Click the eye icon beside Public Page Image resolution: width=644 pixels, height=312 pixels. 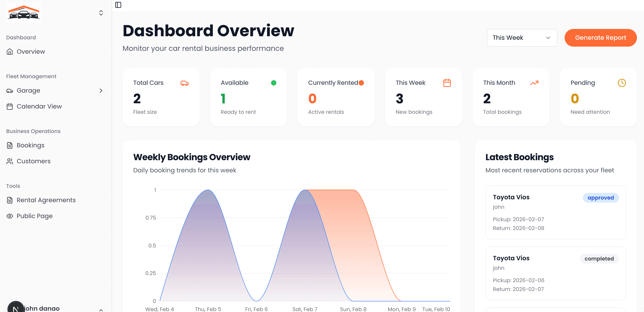pos(9,216)
